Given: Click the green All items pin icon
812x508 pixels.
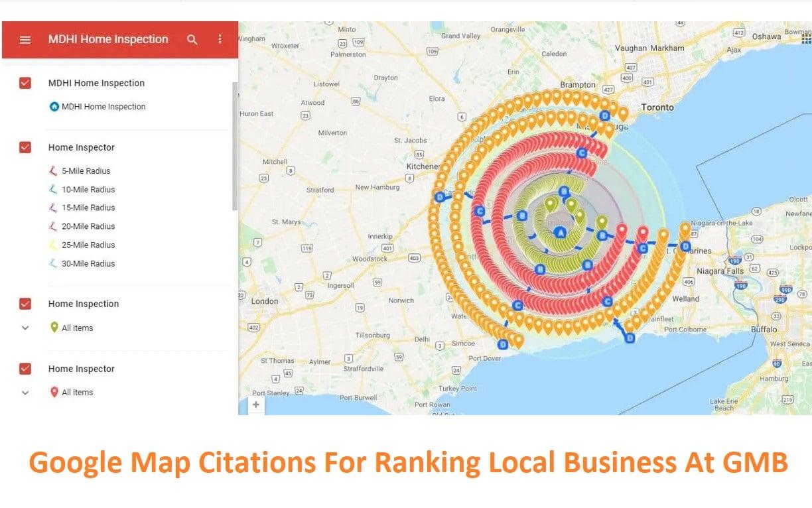Looking at the screenshot, I should click(x=54, y=328).
